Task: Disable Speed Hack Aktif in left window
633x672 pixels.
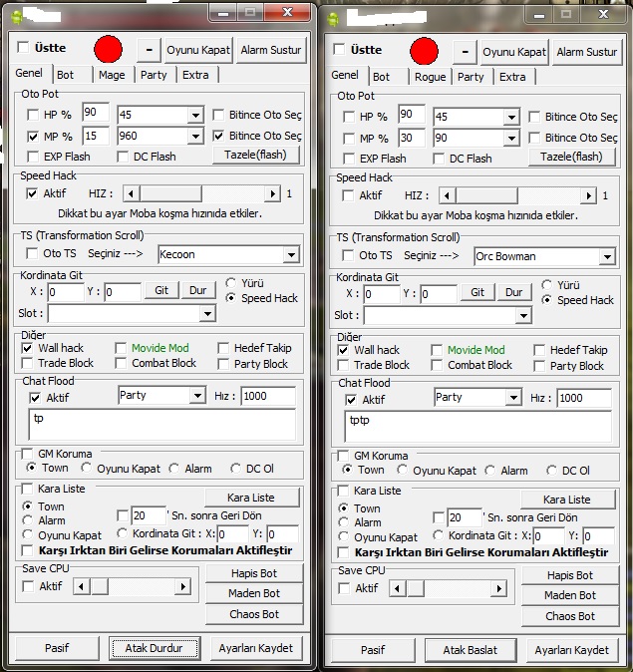Action: pos(32,193)
